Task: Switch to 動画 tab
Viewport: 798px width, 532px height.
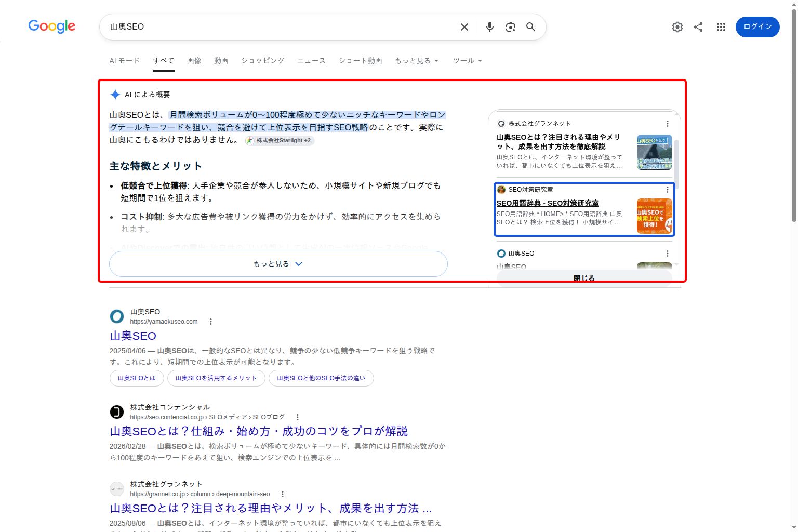Action: click(221, 61)
